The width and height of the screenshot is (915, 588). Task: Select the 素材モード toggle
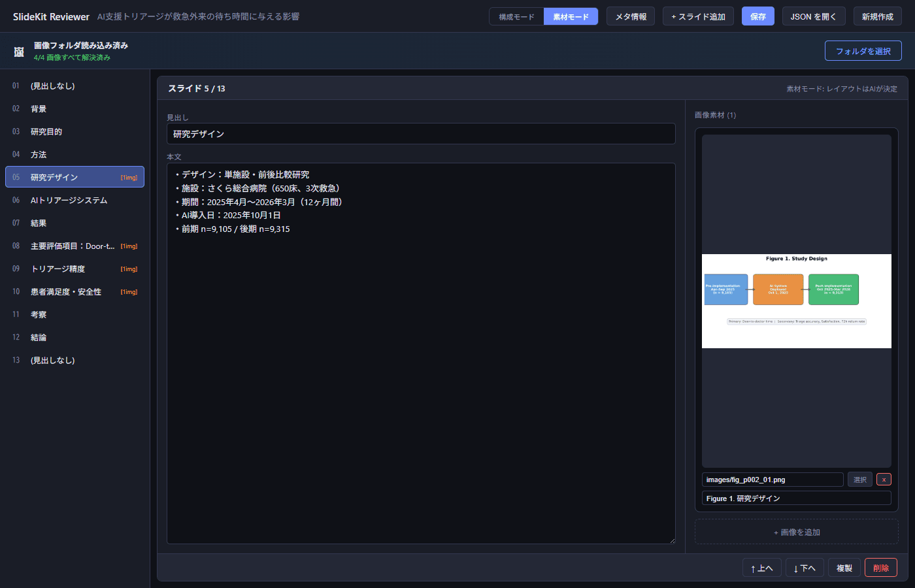click(571, 16)
